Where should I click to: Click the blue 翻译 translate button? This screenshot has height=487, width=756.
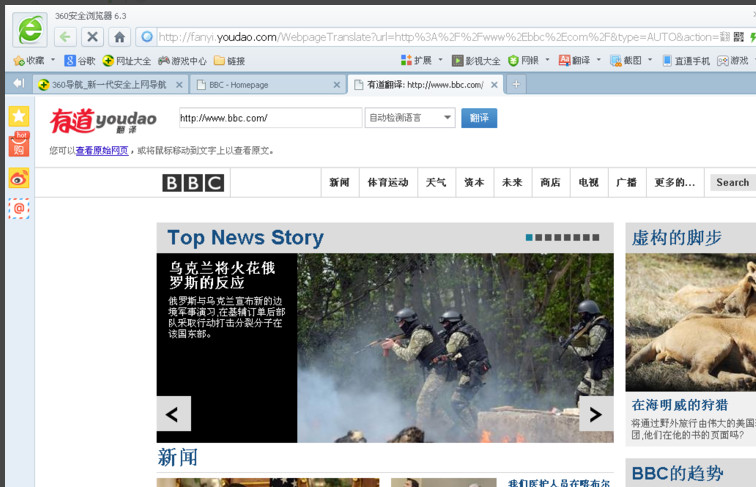[479, 118]
